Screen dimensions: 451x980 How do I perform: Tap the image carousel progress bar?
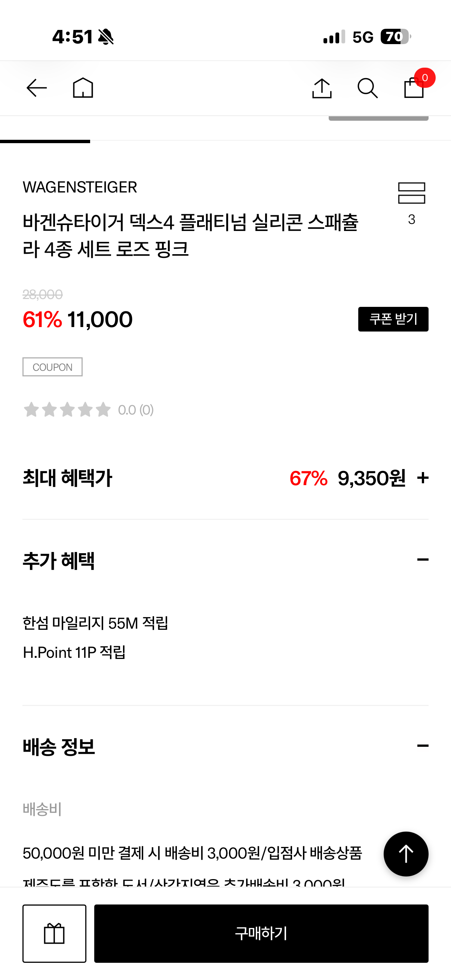(225, 141)
